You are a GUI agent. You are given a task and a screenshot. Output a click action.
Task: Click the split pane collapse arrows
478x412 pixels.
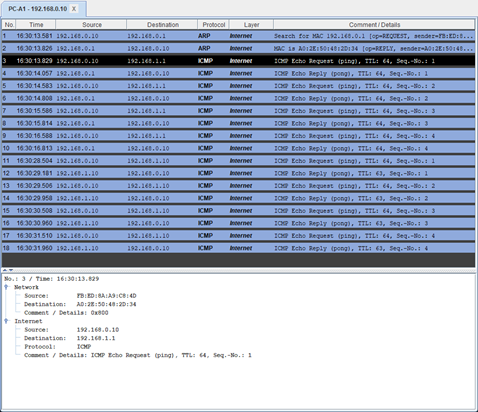[x=8, y=270]
